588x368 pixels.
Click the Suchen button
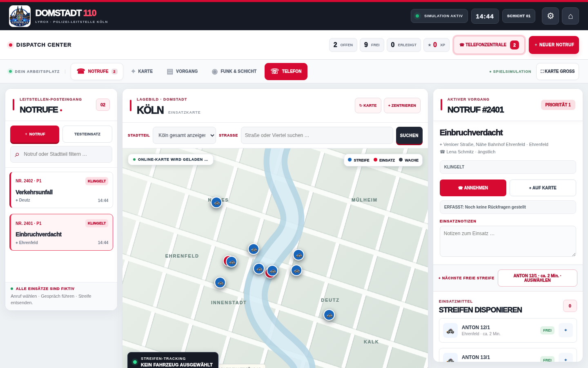point(409,136)
